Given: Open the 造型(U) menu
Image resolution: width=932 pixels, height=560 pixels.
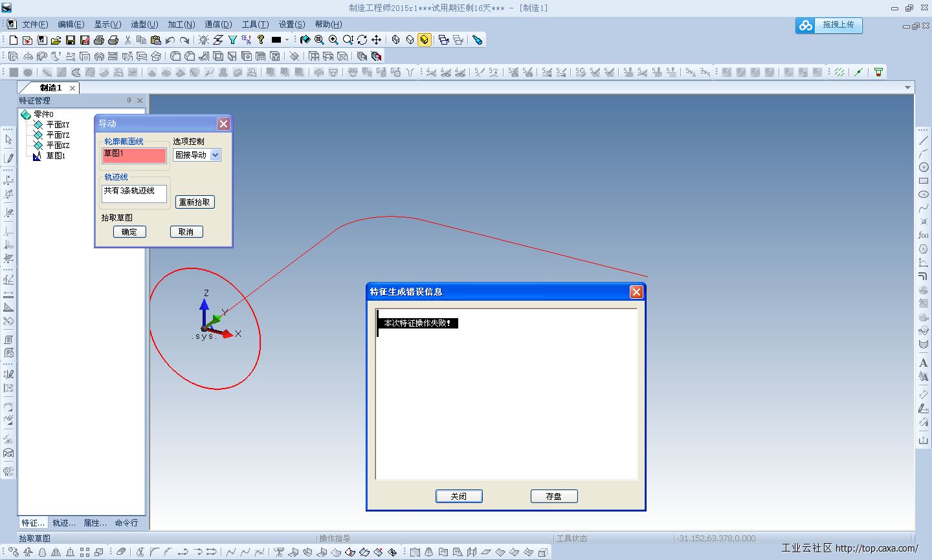Looking at the screenshot, I should (x=144, y=25).
